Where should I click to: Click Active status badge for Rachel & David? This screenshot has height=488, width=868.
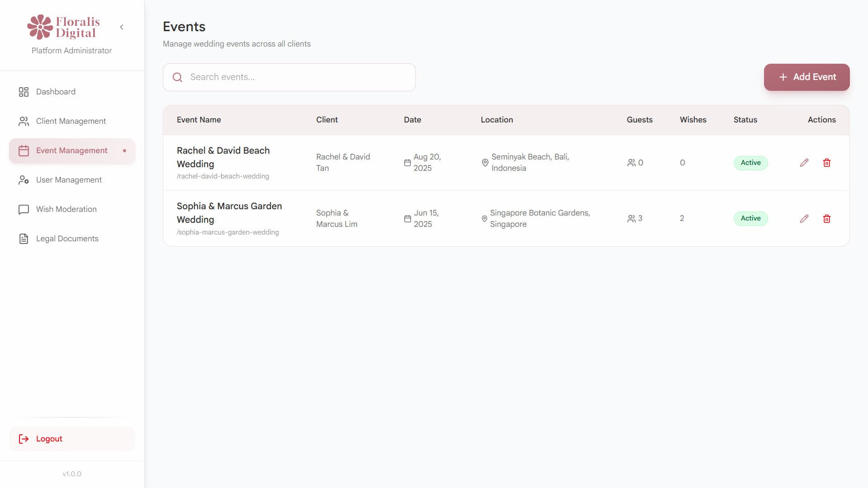[750, 163]
